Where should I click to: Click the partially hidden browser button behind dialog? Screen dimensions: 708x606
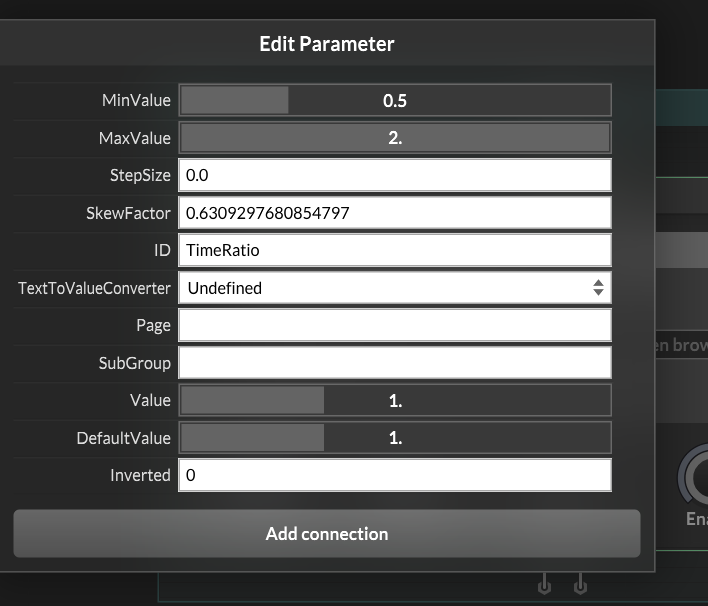pyautogui.click(x=682, y=346)
